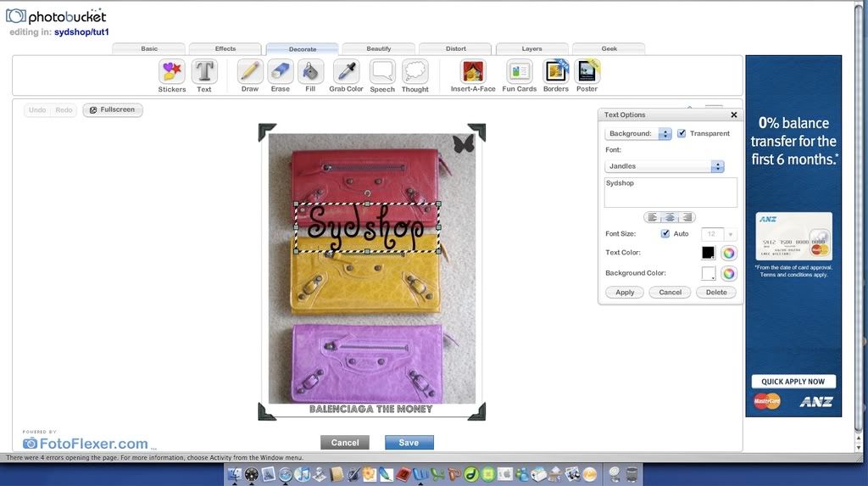Add a Thought bubble
The image size is (868, 486).
tap(415, 71)
